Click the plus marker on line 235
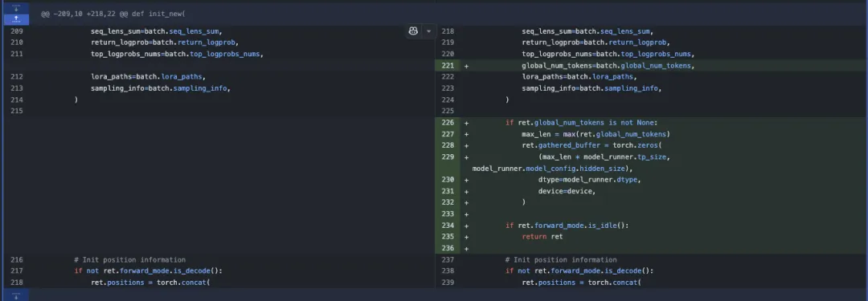 [x=466, y=237]
